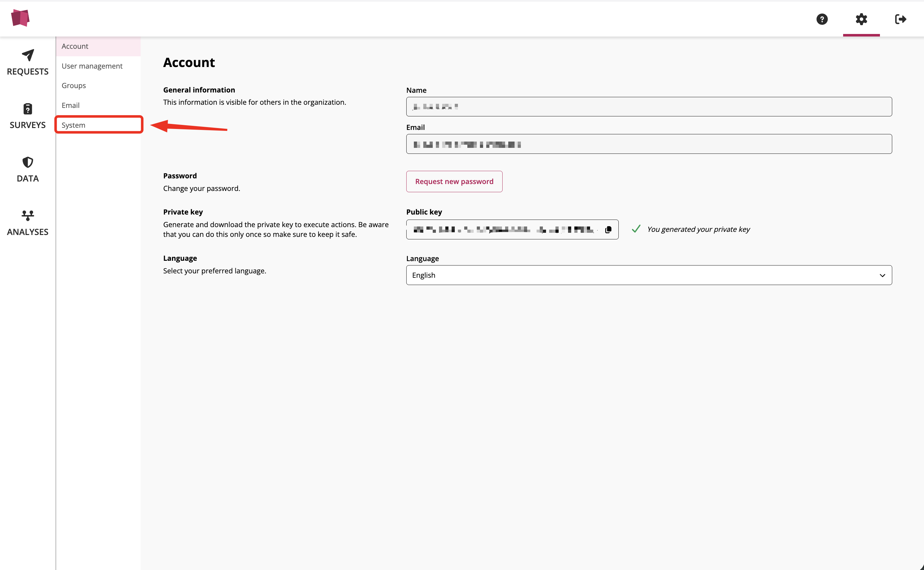Click the logout icon

coord(900,19)
